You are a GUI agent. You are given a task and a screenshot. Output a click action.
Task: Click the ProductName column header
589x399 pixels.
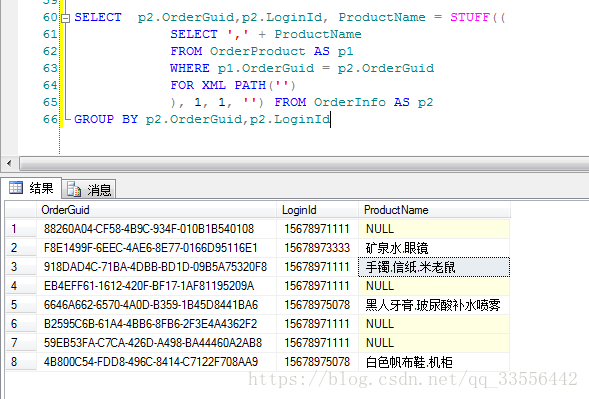pos(434,210)
